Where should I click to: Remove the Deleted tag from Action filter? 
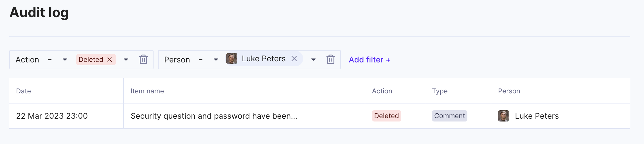(110, 60)
